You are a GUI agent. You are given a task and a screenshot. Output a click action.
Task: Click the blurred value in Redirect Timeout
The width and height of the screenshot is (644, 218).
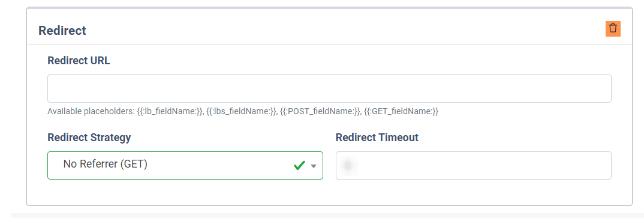click(x=348, y=165)
